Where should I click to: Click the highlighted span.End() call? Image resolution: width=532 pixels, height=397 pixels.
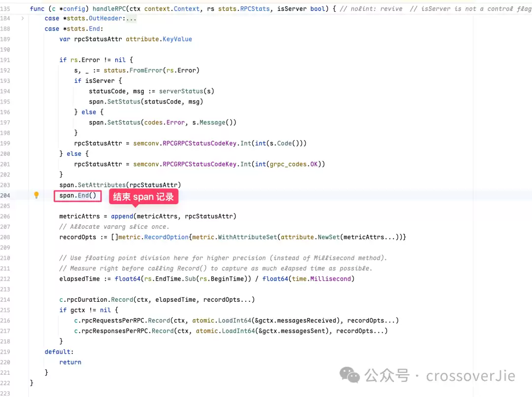click(78, 196)
